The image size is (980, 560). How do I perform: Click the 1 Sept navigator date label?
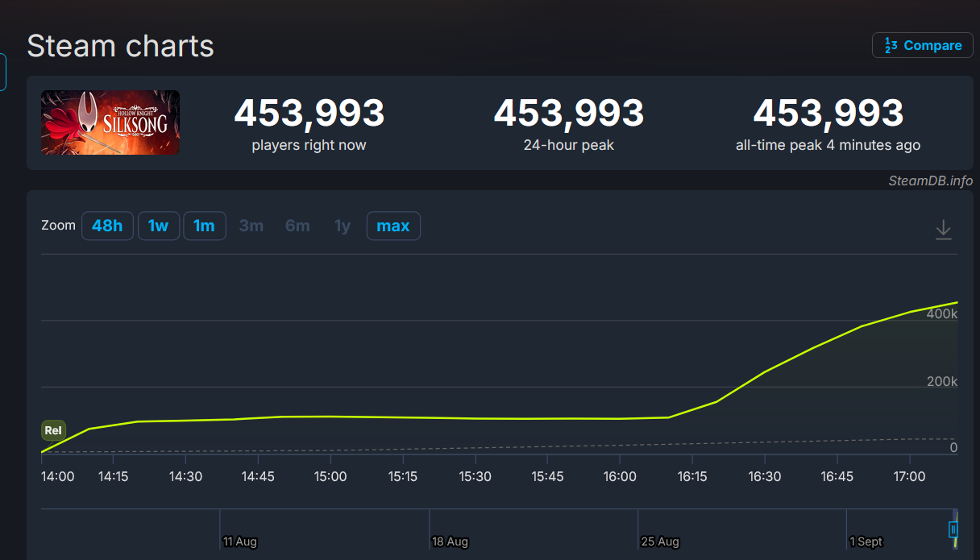tap(866, 541)
